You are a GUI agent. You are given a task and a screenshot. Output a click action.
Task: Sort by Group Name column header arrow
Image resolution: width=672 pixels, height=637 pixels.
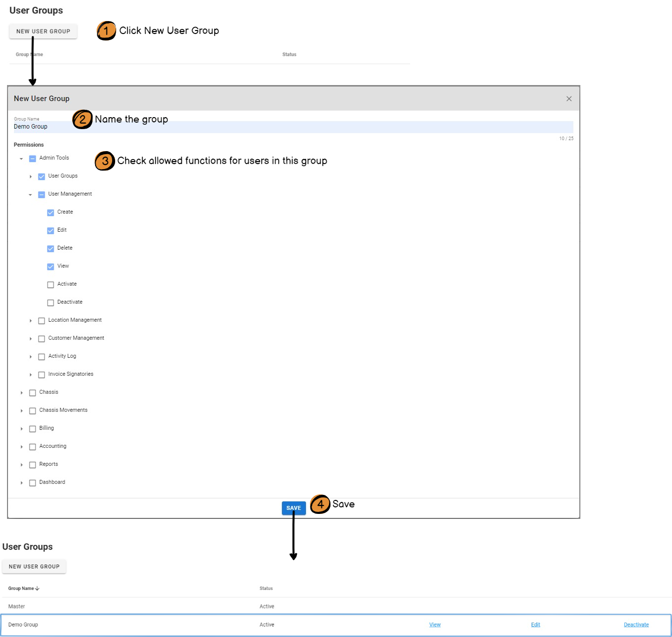coord(38,588)
